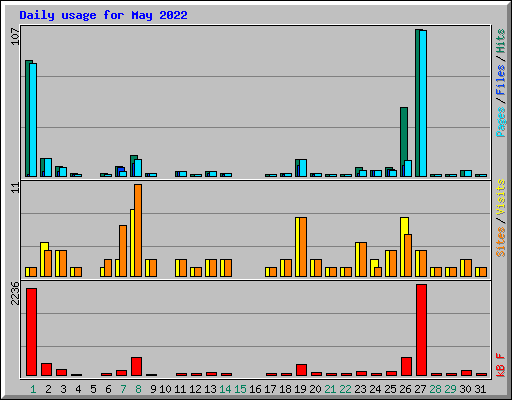Select the orange sites bar for day 7

pyautogui.click(x=123, y=251)
